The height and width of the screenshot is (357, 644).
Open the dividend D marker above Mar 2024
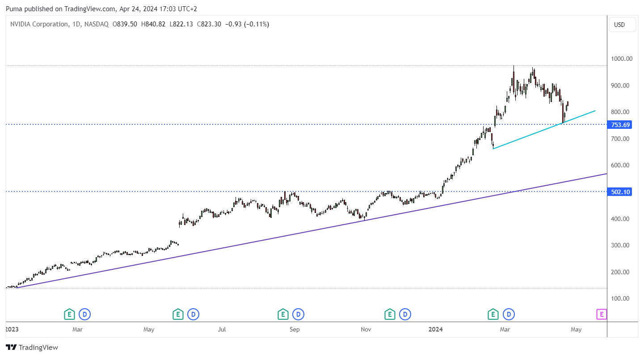508,314
